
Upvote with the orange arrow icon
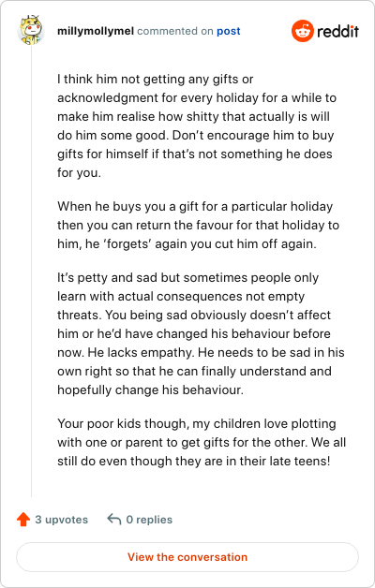(23, 519)
